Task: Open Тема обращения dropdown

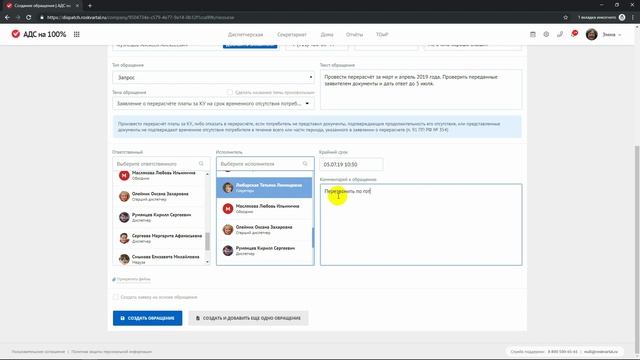Action: [x=213, y=104]
